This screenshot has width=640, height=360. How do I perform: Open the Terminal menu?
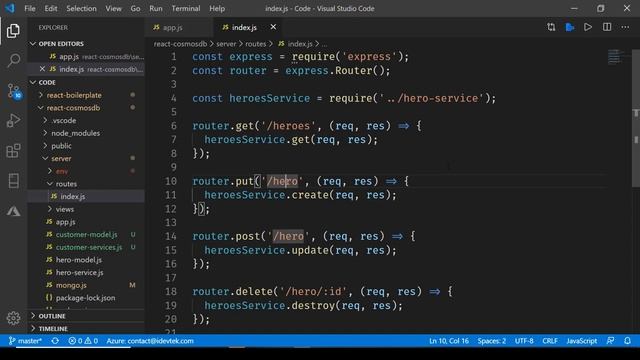[186, 8]
